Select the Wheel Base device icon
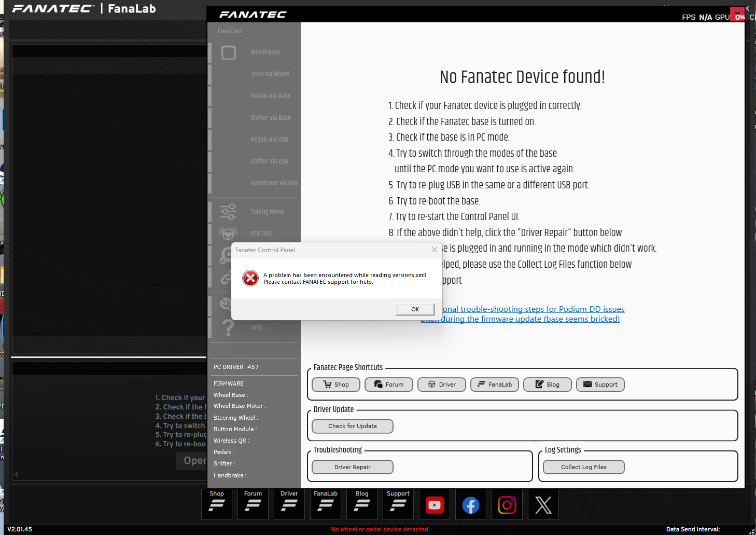This screenshot has height=535, width=756. [x=229, y=52]
